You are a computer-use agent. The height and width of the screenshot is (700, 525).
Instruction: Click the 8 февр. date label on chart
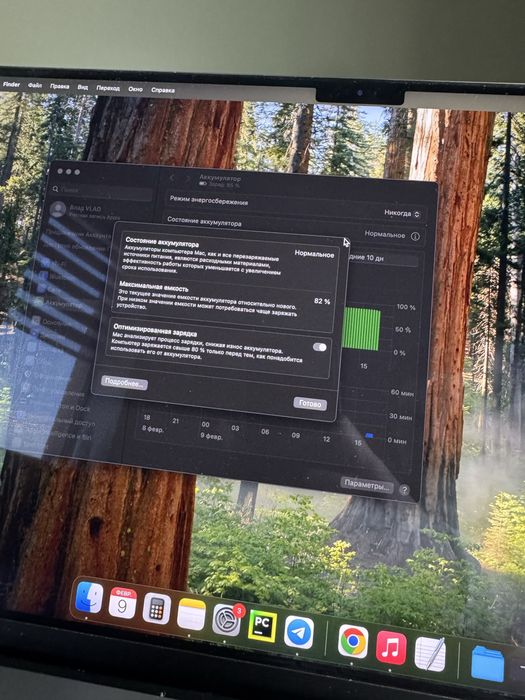[x=153, y=429]
